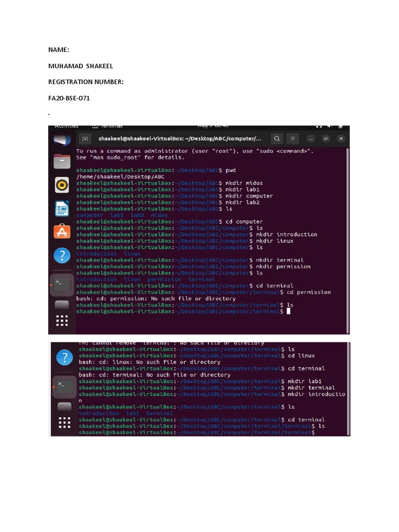Launch Rhythmbox music player from the dock
Screen dimensions: 399x532
pyautogui.click(x=62, y=185)
